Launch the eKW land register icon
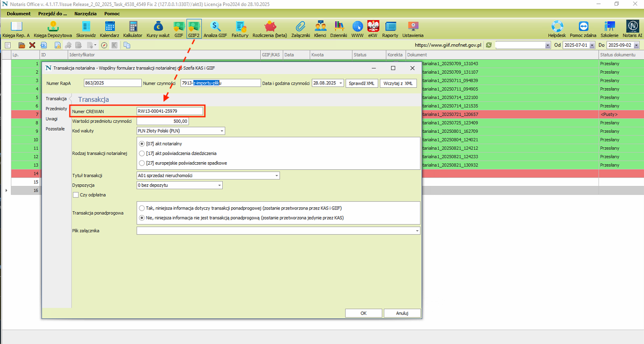The image size is (644, 344). point(373,29)
